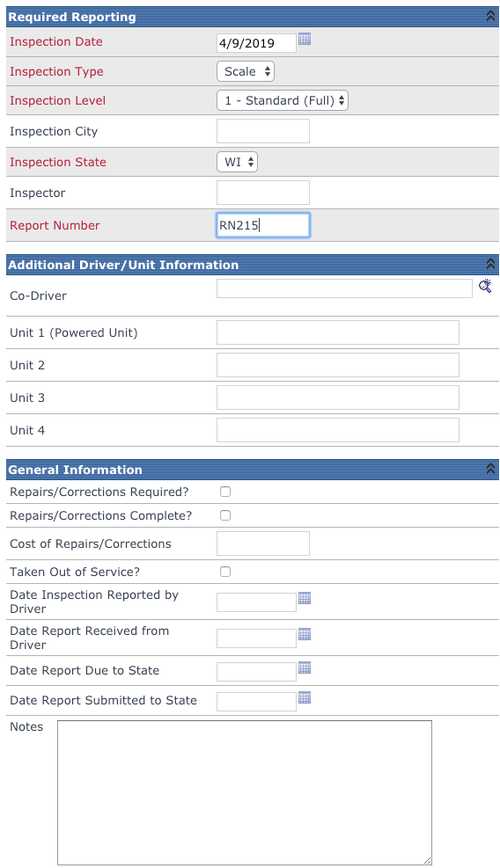Screen dimensions: 500x868
Task: Click the Inspector text field
Action: click(x=262, y=193)
